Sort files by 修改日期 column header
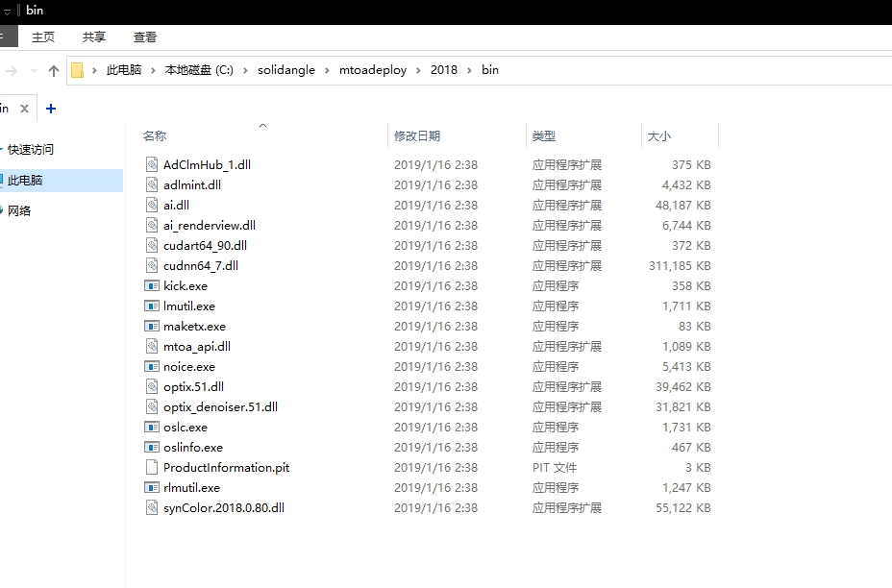892x588 pixels. tap(417, 136)
